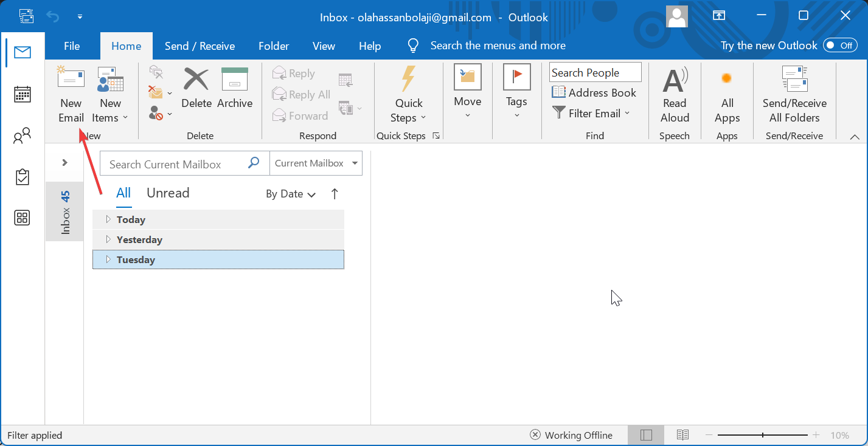Select the Calendar icon in the sidebar
Screen dimensions: 868x446
click(x=22, y=94)
